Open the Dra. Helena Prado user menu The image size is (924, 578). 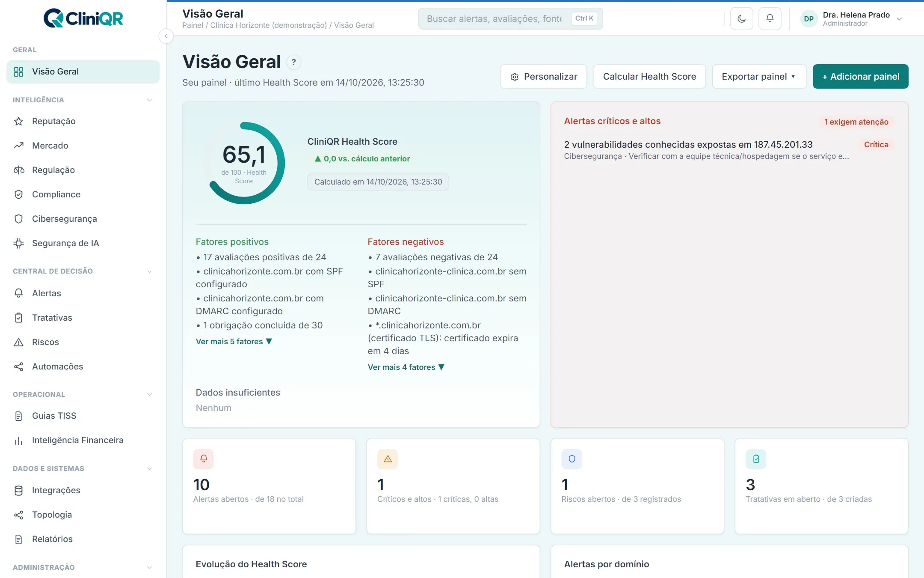coord(851,19)
